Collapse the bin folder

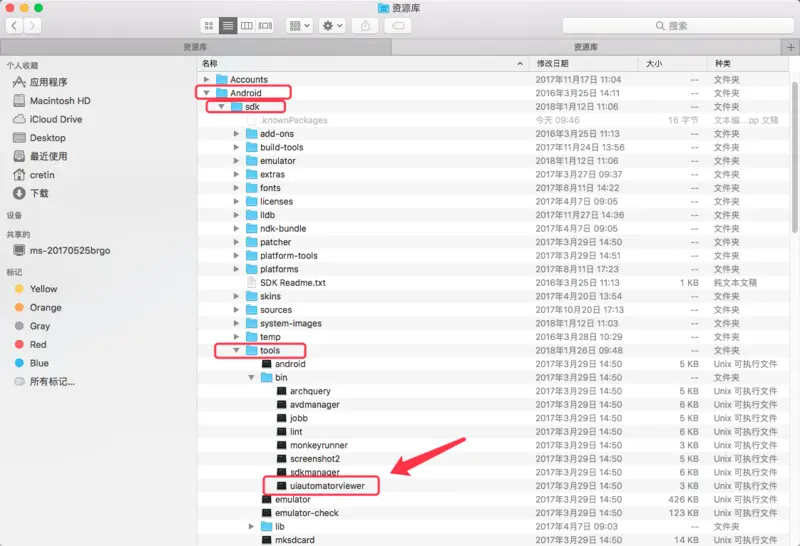point(252,378)
